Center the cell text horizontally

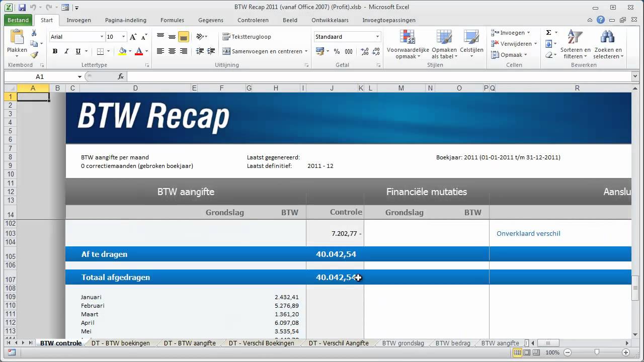tap(172, 51)
